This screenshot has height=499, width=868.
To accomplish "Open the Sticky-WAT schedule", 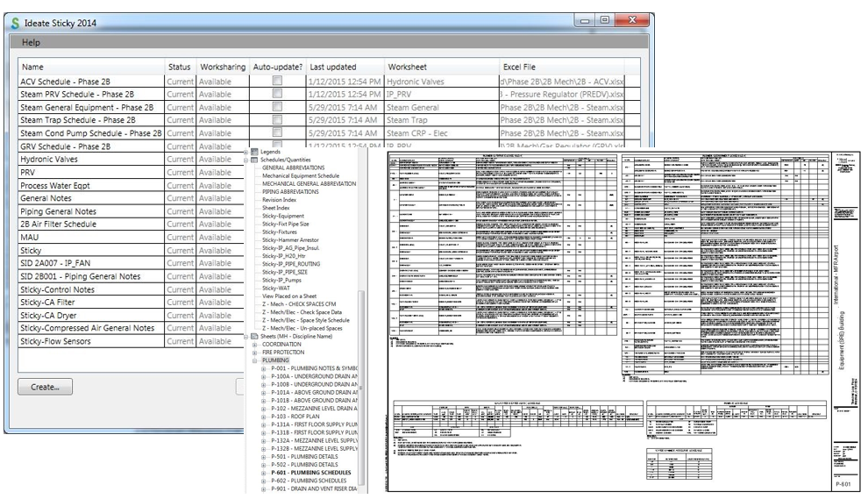I will (x=275, y=288).
